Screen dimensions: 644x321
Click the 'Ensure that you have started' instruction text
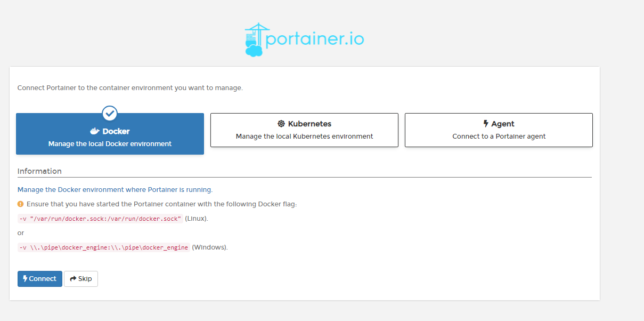click(161, 204)
